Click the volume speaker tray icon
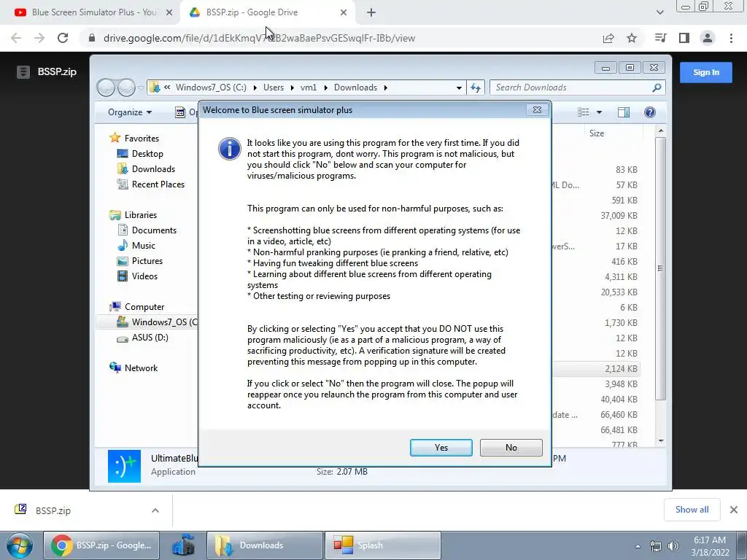Viewport: 747px width, 560px height. click(673, 546)
